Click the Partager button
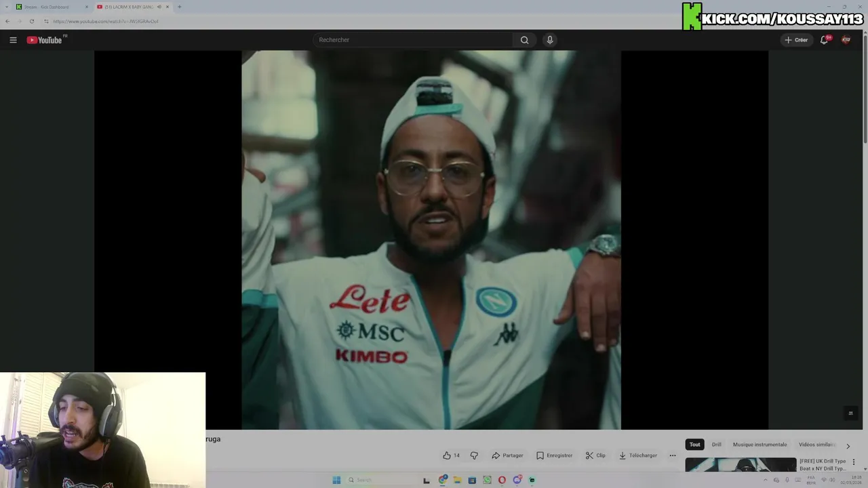Image resolution: width=868 pixels, height=488 pixels. pos(507,455)
